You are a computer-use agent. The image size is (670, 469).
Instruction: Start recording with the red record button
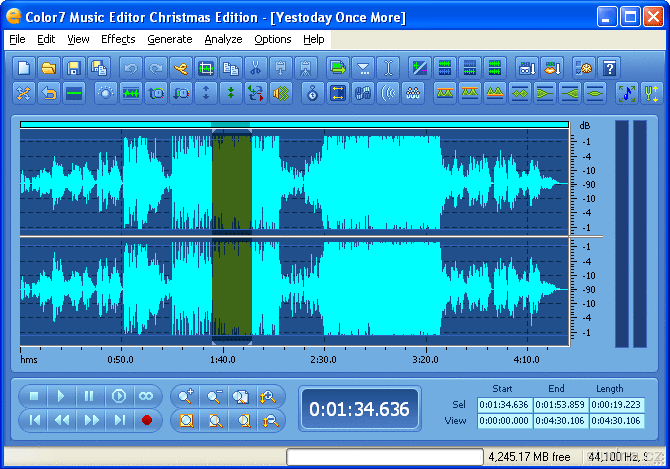[147, 420]
